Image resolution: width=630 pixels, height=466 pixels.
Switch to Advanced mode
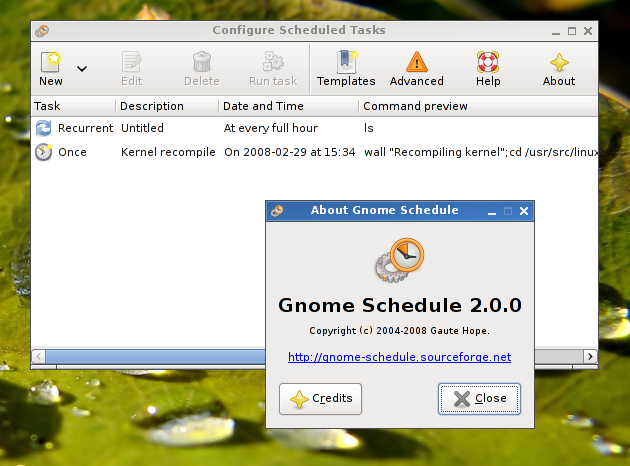(x=417, y=69)
